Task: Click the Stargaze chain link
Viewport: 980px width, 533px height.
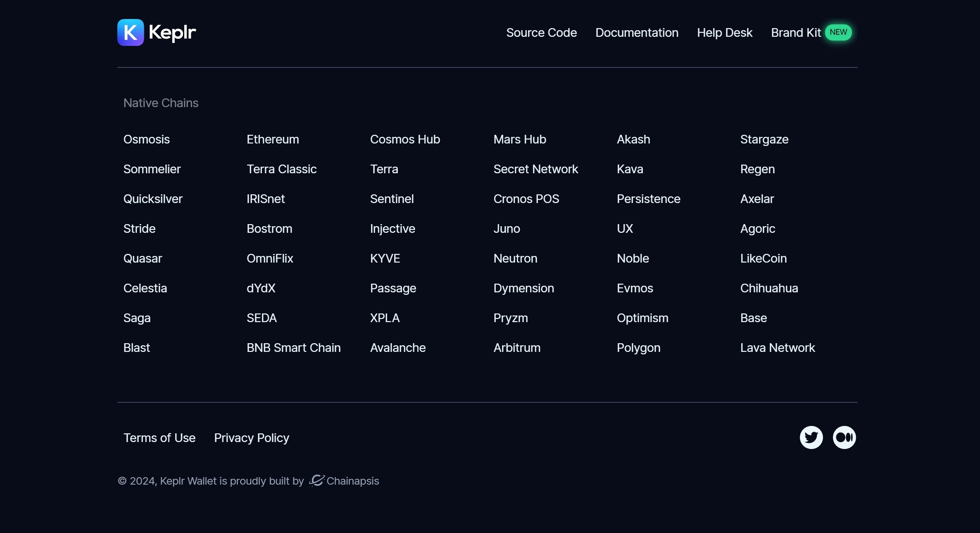Action: pos(764,139)
